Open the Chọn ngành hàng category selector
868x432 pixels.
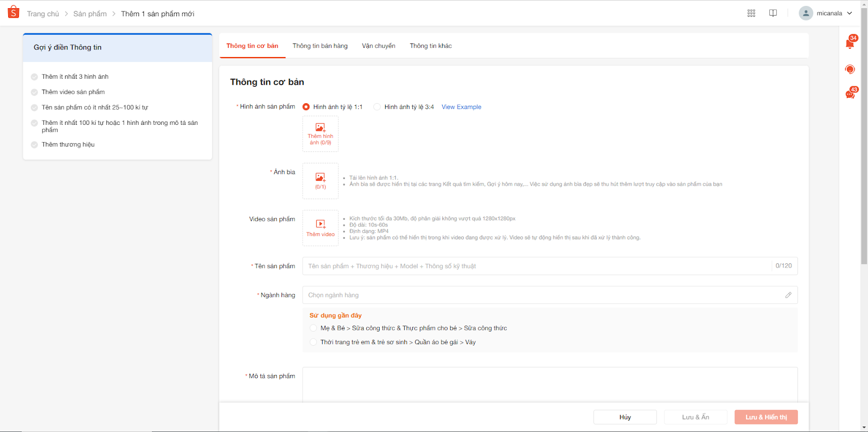[542, 295]
